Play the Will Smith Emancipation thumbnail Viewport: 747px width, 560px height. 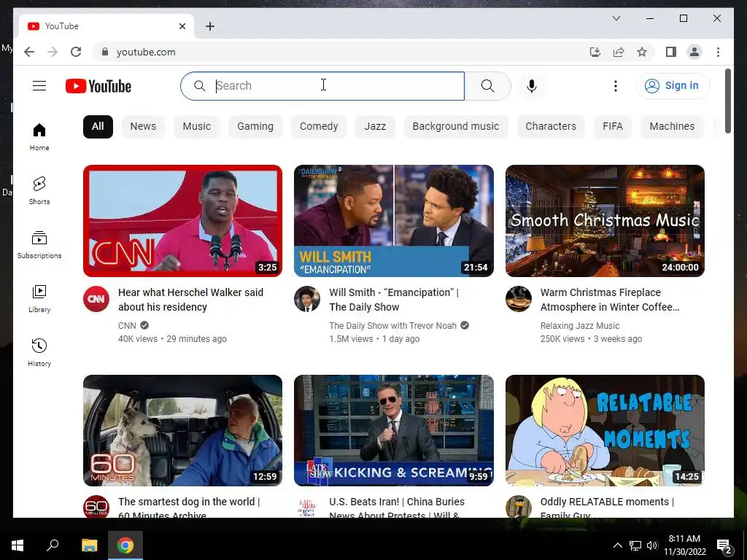[x=393, y=221]
